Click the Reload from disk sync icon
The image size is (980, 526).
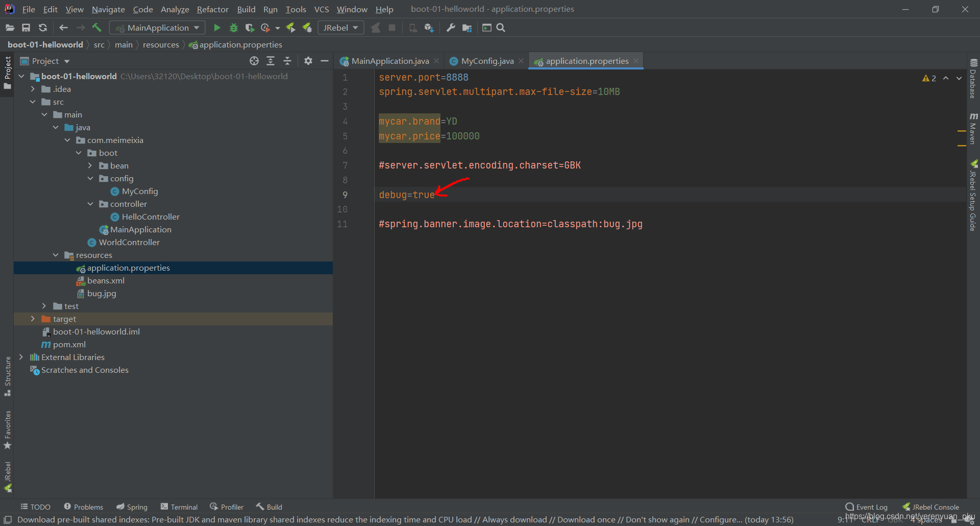(x=43, y=28)
